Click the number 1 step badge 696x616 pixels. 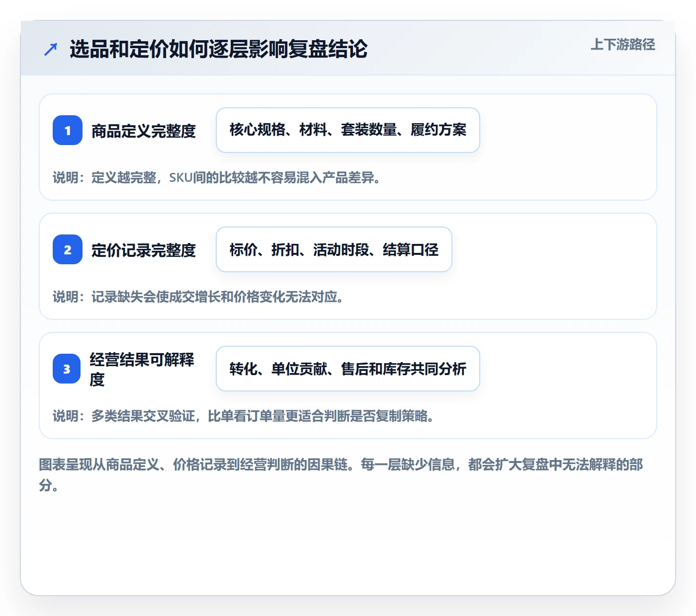(x=68, y=130)
